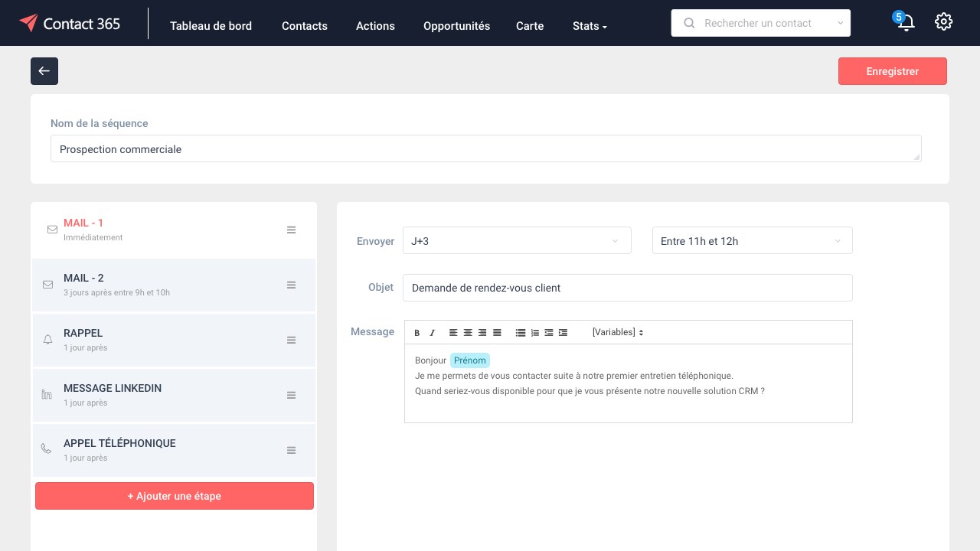Click the magnifier icon in contact search
Screen dimensions: 980x551
[x=689, y=23]
